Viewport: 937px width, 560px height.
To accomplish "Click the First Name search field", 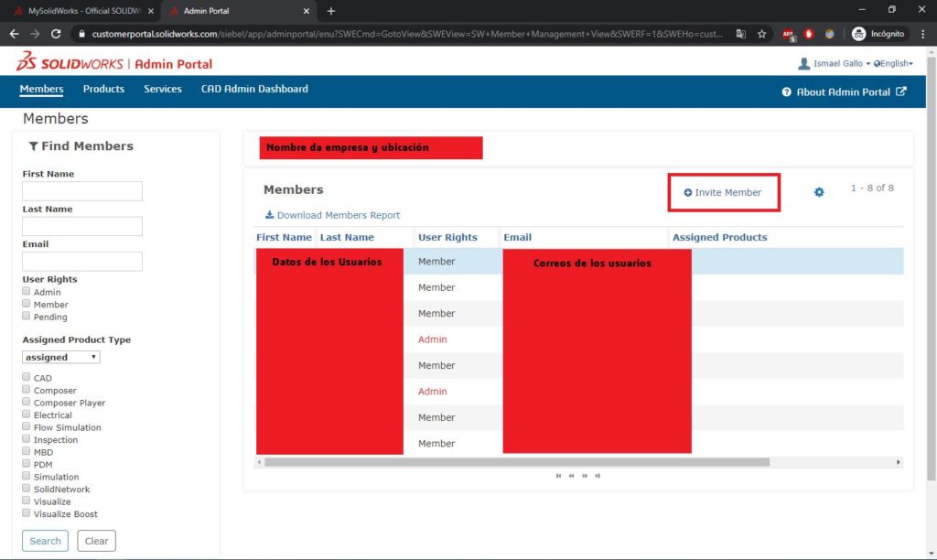I will point(82,191).
